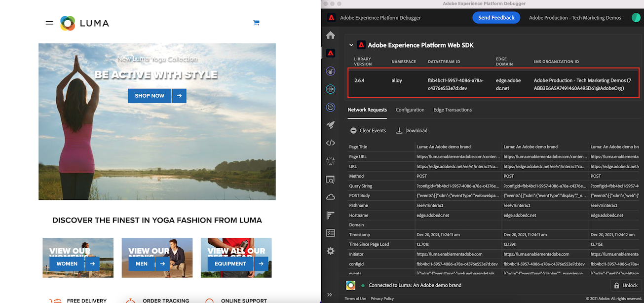The image size is (644, 303).
Task: Click the Equipment category button
Action: point(230,264)
